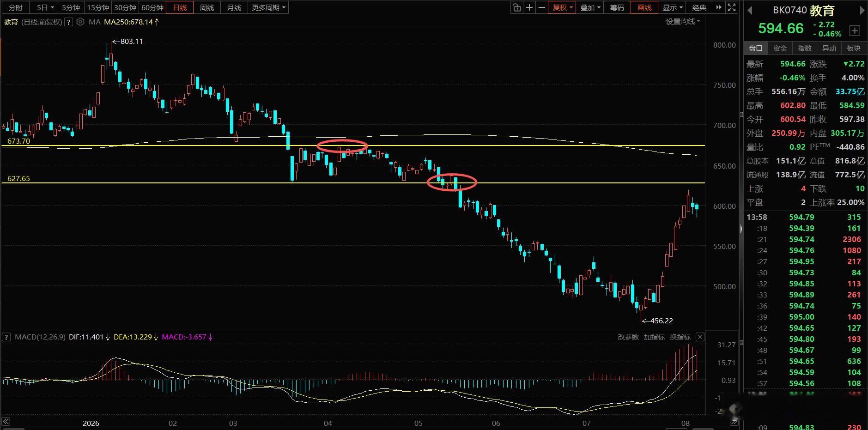Open the 设置均线 dropdown

coord(683,21)
